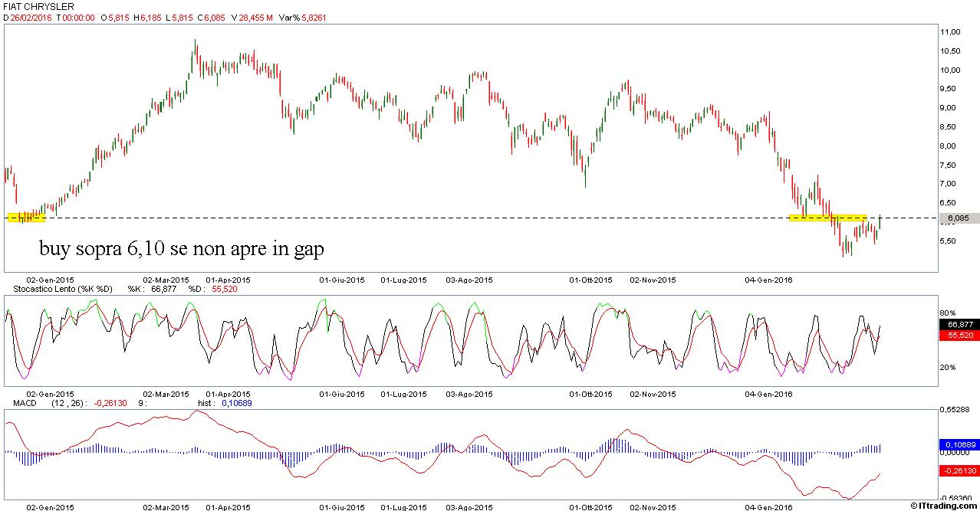Select the 6,085 current price tag
The width and height of the screenshot is (980, 511).
coord(959,218)
